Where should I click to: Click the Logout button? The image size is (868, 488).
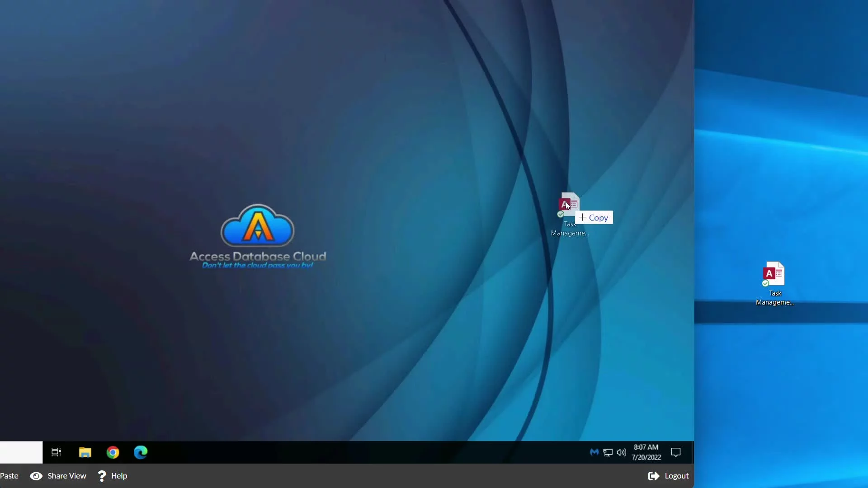pos(676,476)
